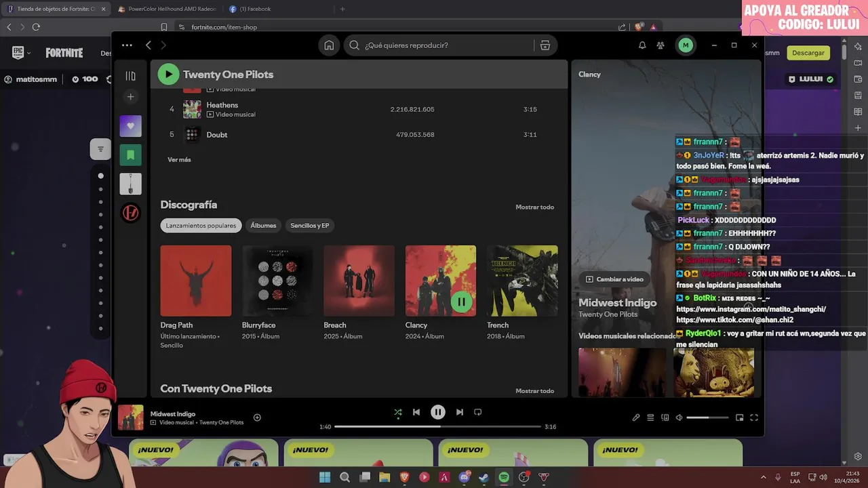Select the Doubt track row
This screenshot has width=868, height=488.
coord(359,134)
